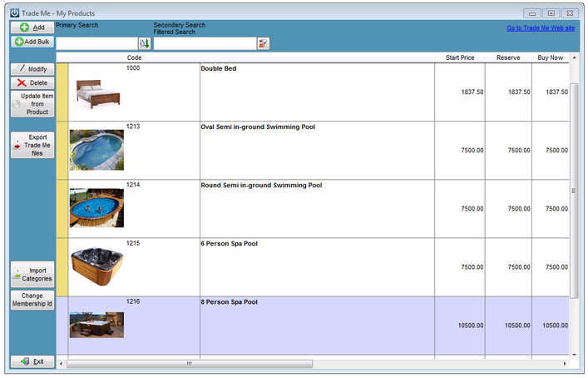Select 'Oval Semi in-ground Swimming Pool' text

258,127
